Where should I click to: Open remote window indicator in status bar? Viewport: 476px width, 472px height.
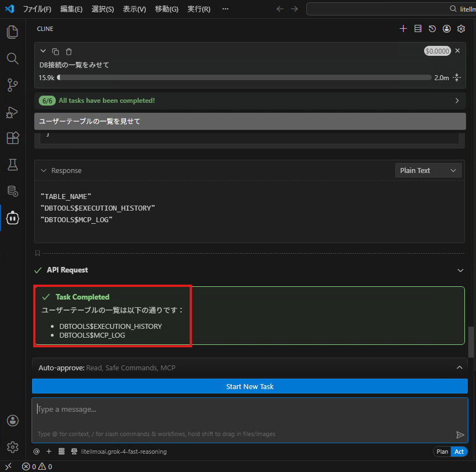pyautogui.click(x=8, y=466)
